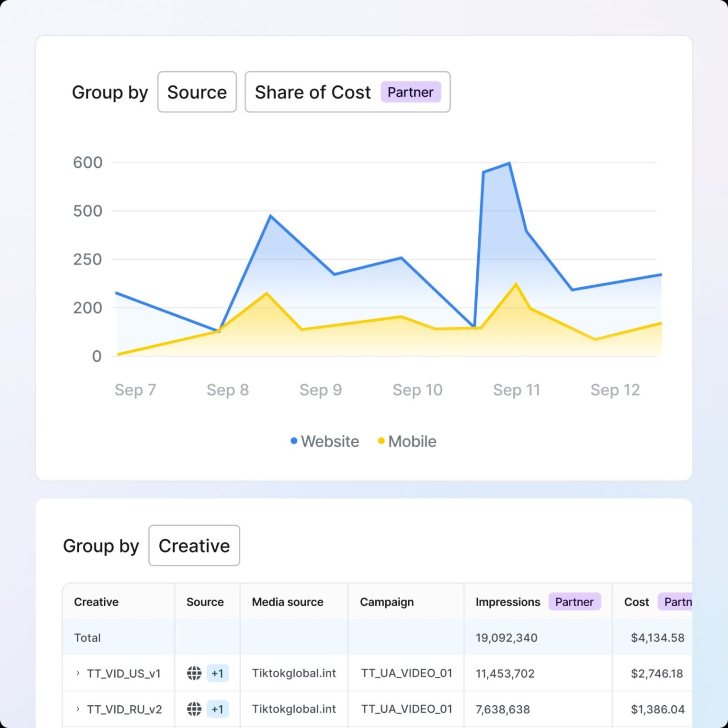728x728 pixels.
Task: Toggle the Website series in the legend
Action: 325,441
